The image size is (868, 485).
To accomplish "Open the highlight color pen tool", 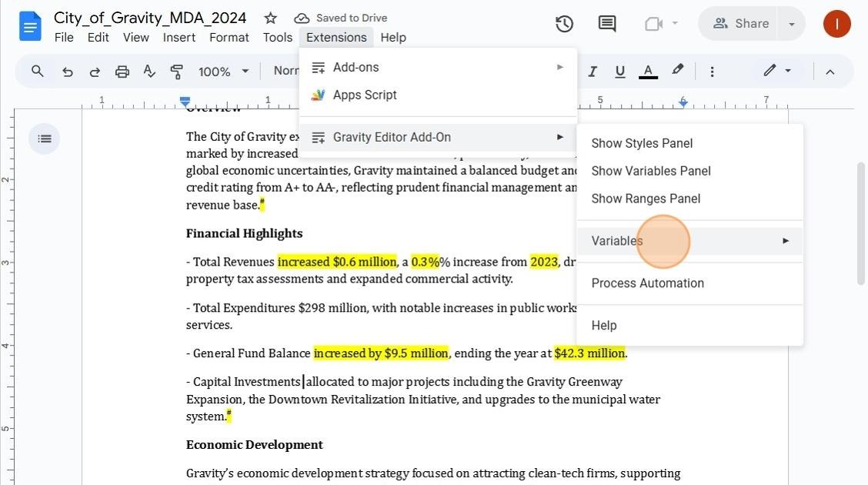I will [x=677, y=70].
